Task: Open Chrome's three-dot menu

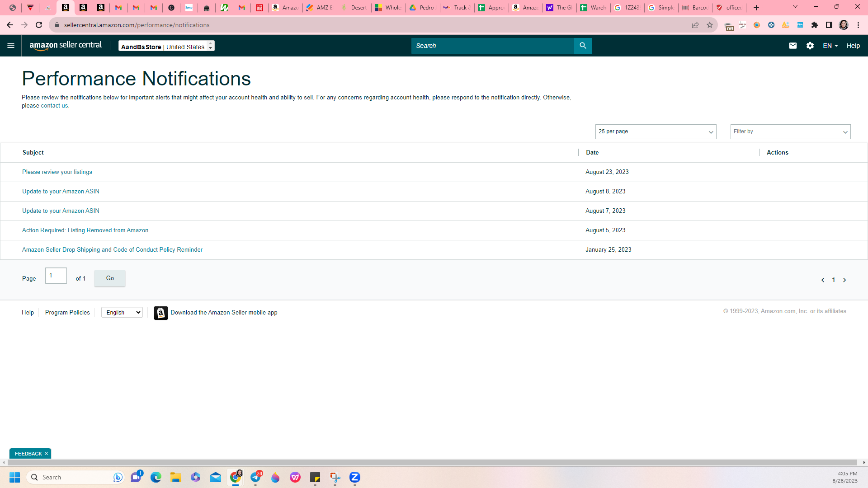Action: tap(858, 25)
